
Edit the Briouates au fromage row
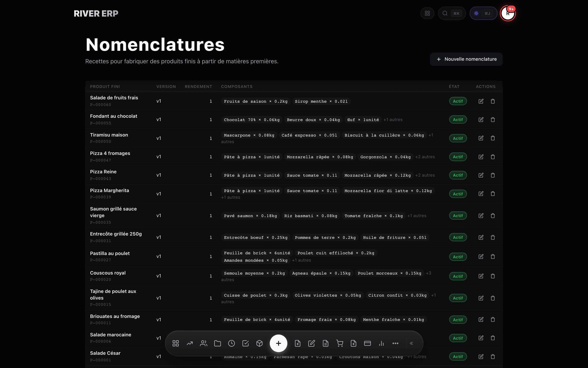481,319
